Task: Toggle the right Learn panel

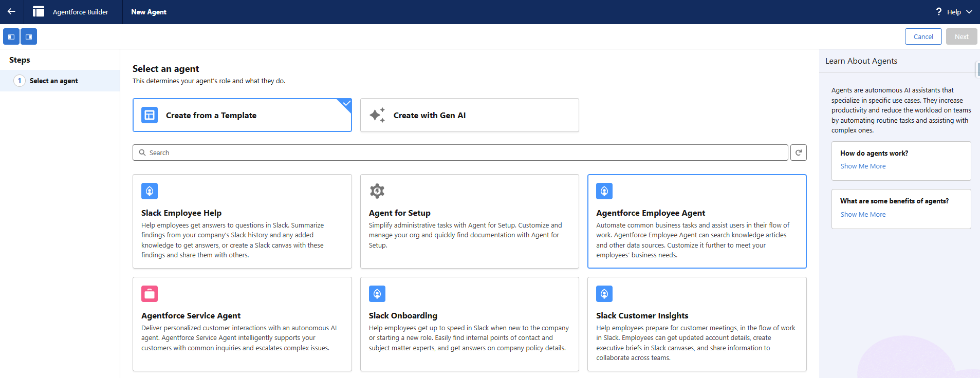Action: click(x=29, y=37)
